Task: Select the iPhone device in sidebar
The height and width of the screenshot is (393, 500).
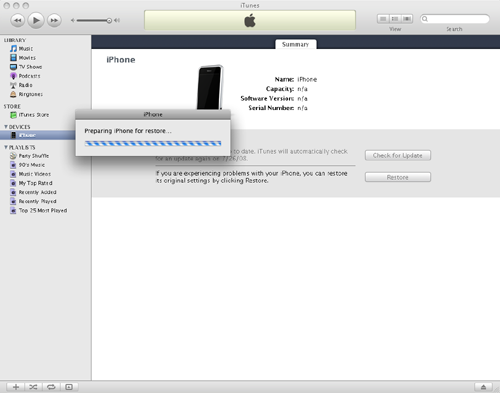Action: 37,135
